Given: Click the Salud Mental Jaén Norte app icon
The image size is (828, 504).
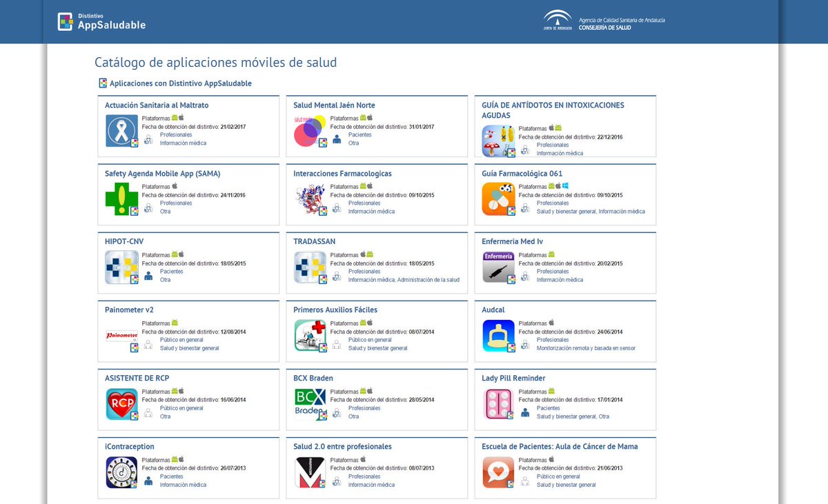Looking at the screenshot, I should [310, 131].
